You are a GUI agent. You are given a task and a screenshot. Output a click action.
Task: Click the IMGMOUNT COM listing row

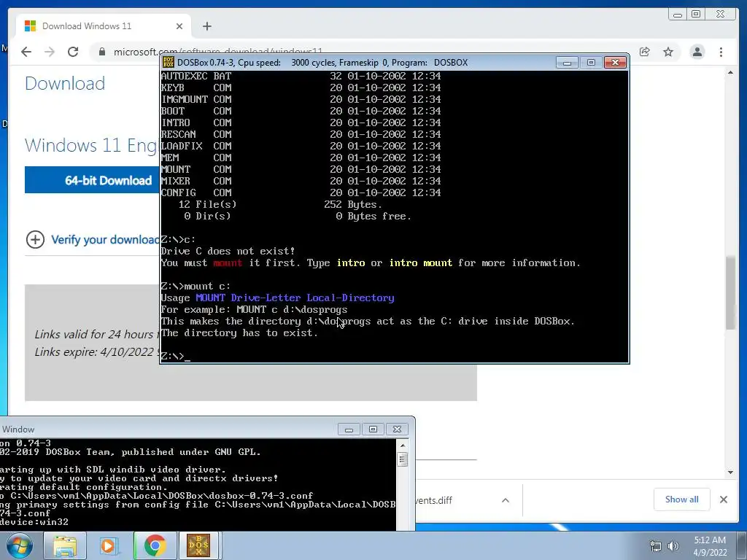(x=301, y=99)
